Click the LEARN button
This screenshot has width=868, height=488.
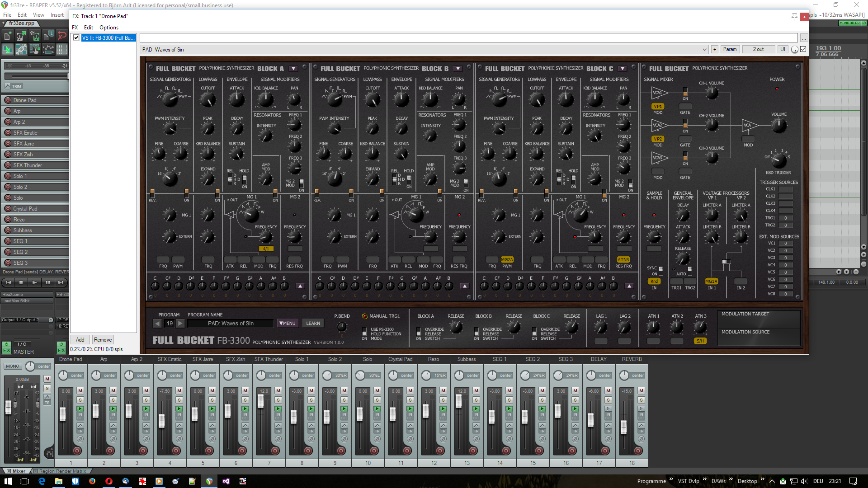click(313, 323)
